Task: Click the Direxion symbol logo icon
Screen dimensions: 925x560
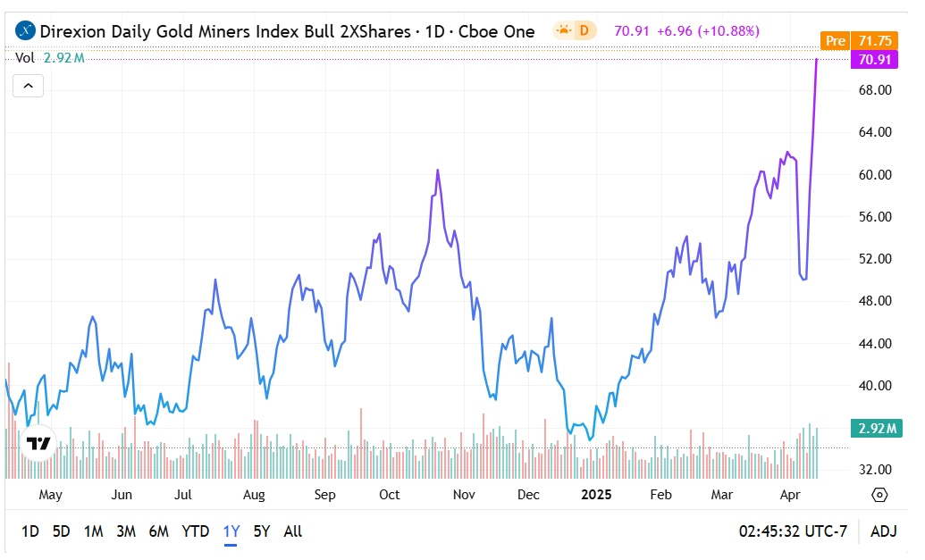Action: click(26, 31)
